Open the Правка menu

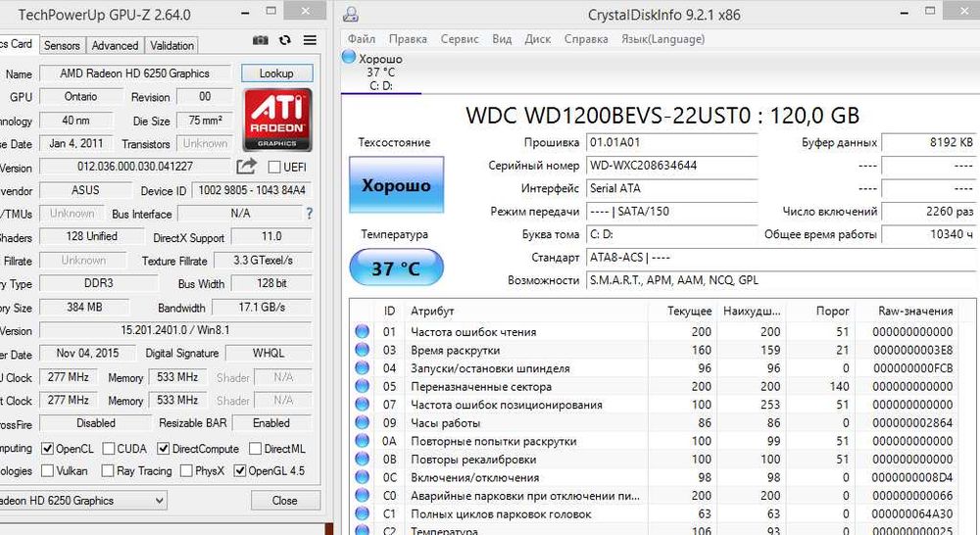coord(408,39)
